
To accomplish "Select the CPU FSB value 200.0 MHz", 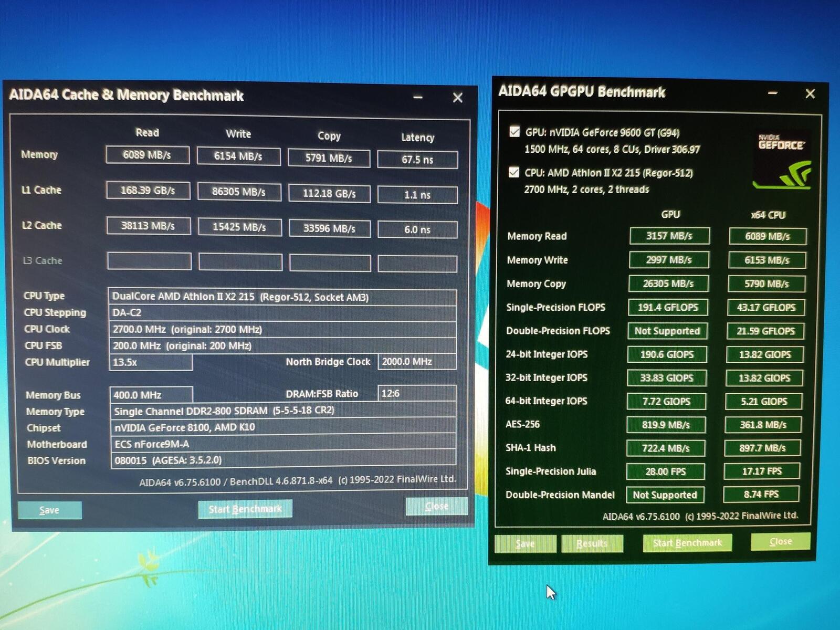I will coord(282,345).
